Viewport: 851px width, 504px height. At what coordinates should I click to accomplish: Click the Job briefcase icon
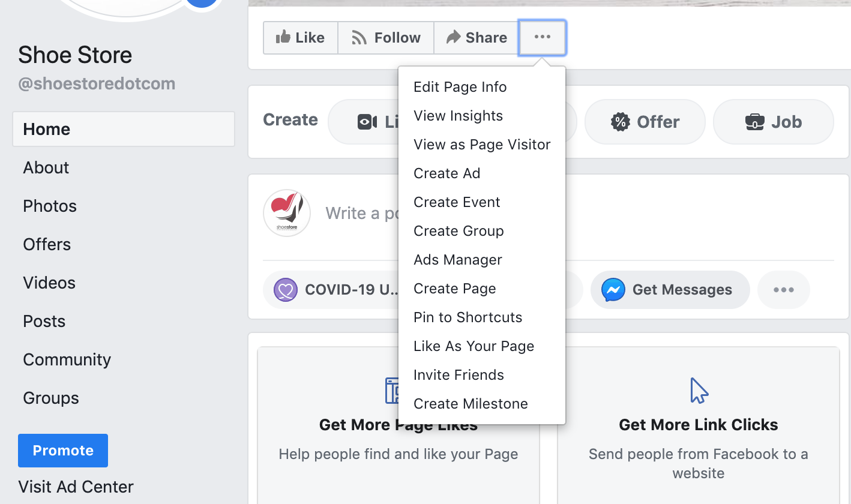pyautogui.click(x=754, y=122)
